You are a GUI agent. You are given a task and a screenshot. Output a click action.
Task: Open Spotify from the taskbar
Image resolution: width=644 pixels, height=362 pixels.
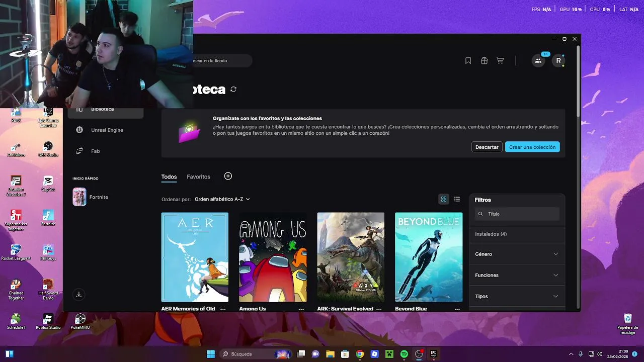[404, 354]
